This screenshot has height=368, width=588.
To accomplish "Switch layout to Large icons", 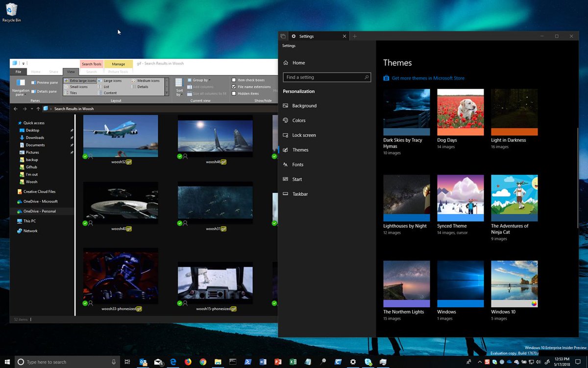I will click(112, 80).
